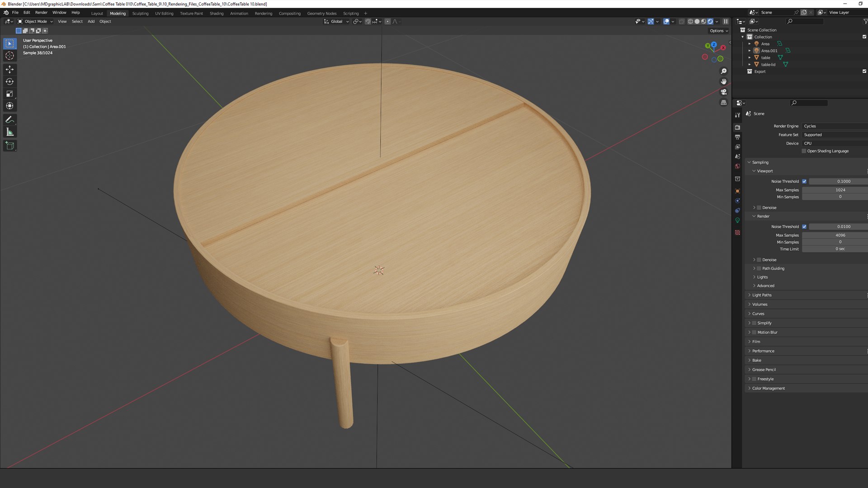Pick the Annotate tool
The width and height of the screenshot is (868, 488).
9,120
